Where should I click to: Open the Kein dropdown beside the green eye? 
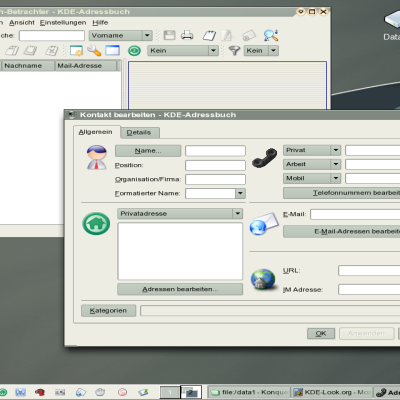(183, 51)
